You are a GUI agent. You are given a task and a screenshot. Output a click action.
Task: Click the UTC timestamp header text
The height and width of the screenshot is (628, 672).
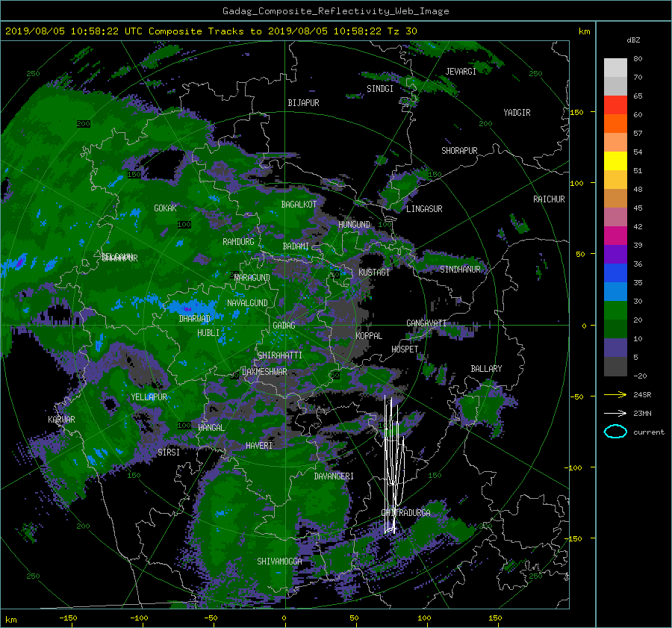(x=211, y=31)
